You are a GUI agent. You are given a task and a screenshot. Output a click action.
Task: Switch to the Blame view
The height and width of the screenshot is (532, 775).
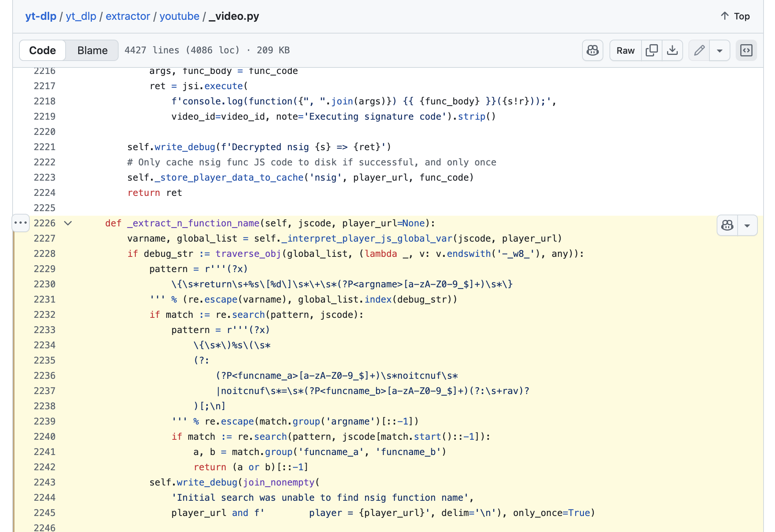click(92, 50)
